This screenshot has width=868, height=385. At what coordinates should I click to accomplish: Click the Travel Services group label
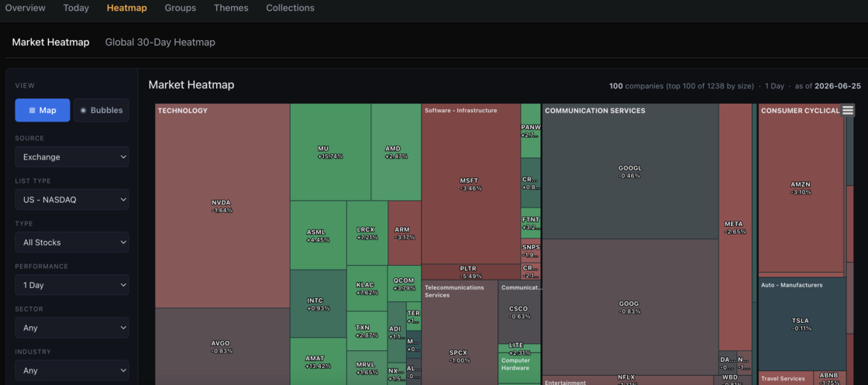pos(783,379)
